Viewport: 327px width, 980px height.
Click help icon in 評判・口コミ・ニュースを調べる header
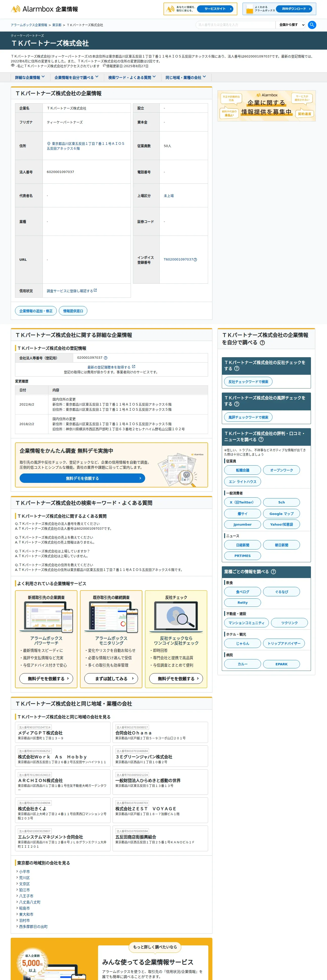tap(261, 439)
